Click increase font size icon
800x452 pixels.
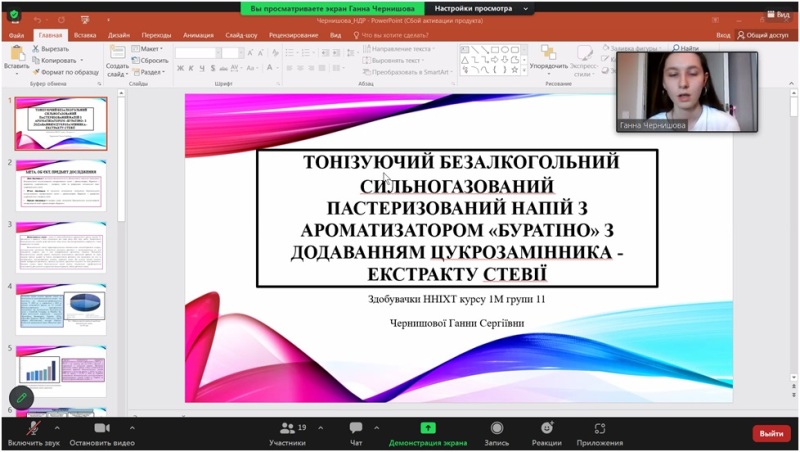[251, 53]
